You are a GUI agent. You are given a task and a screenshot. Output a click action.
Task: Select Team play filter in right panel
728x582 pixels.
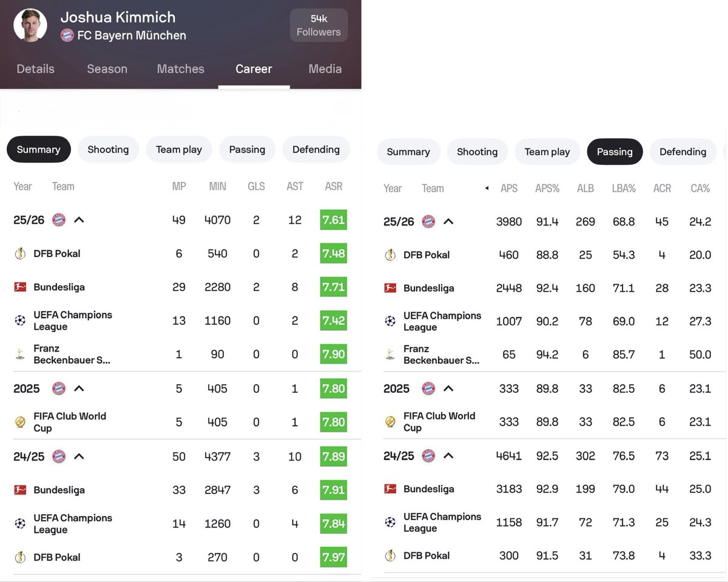click(547, 152)
